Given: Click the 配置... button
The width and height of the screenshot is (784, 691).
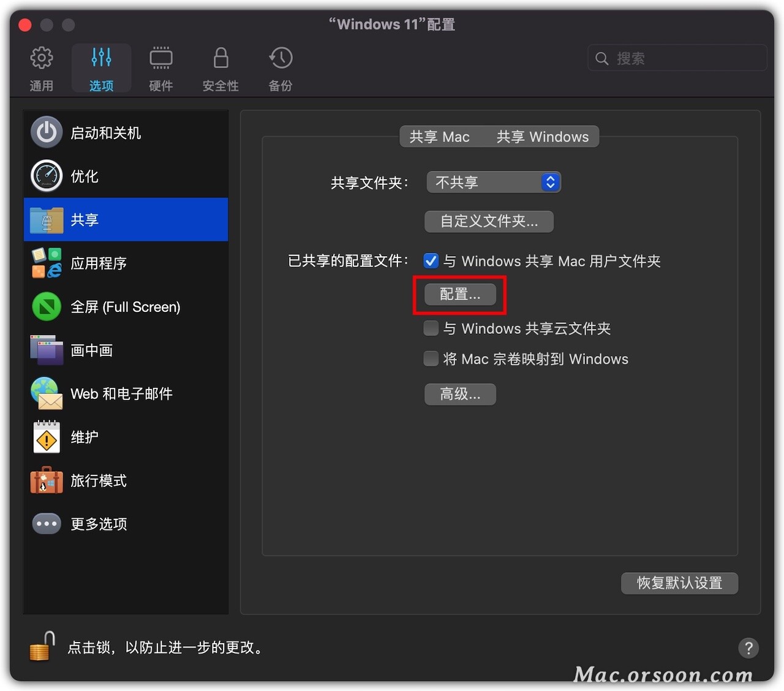Looking at the screenshot, I should (x=460, y=294).
